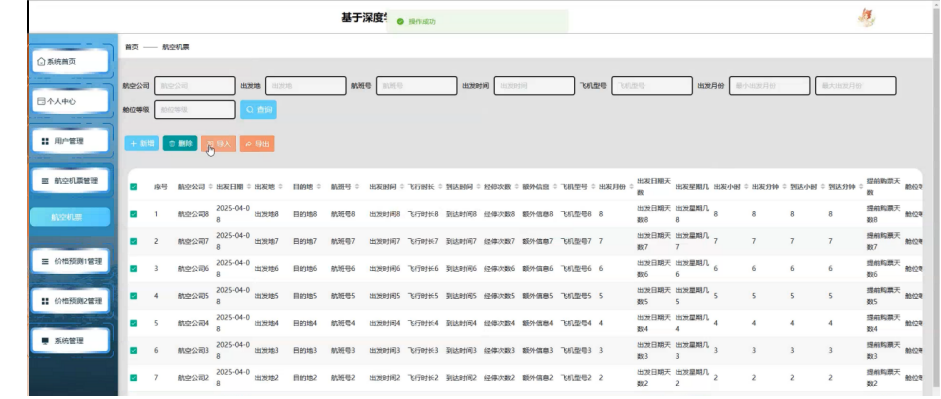Expand 价格预测2管理 sidebar menu
This screenshot has height=399, width=941.
(x=70, y=301)
